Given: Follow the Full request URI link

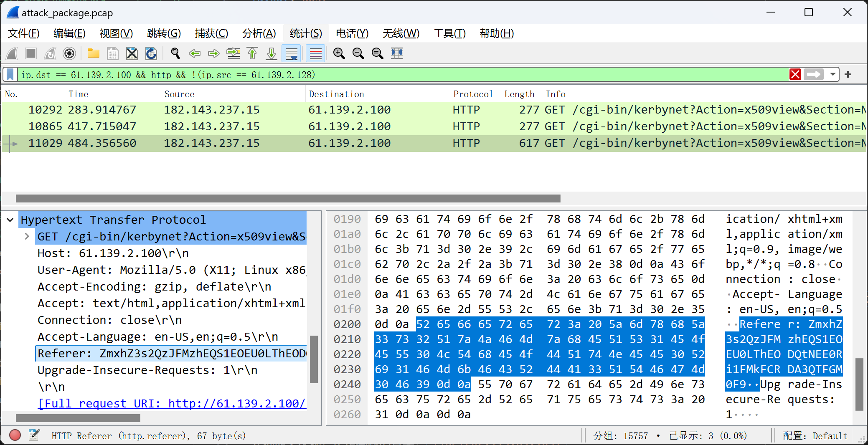Looking at the screenshot, I should coord(172,403).
